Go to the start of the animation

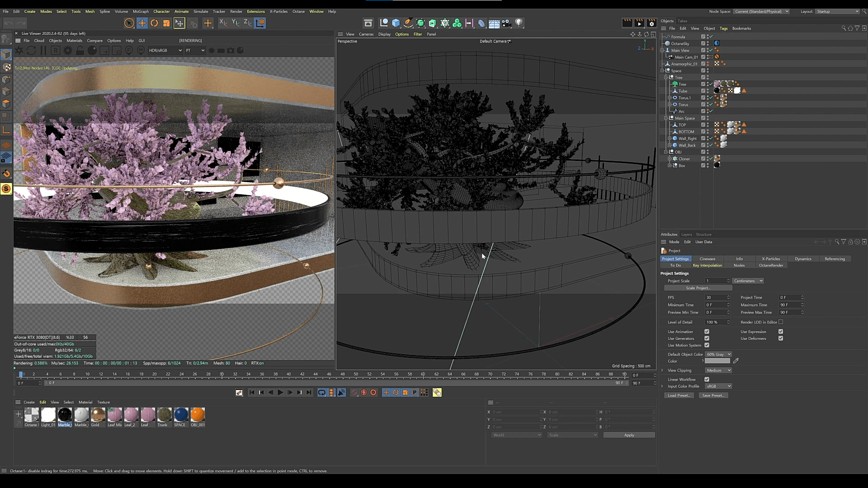click(252, 393)
